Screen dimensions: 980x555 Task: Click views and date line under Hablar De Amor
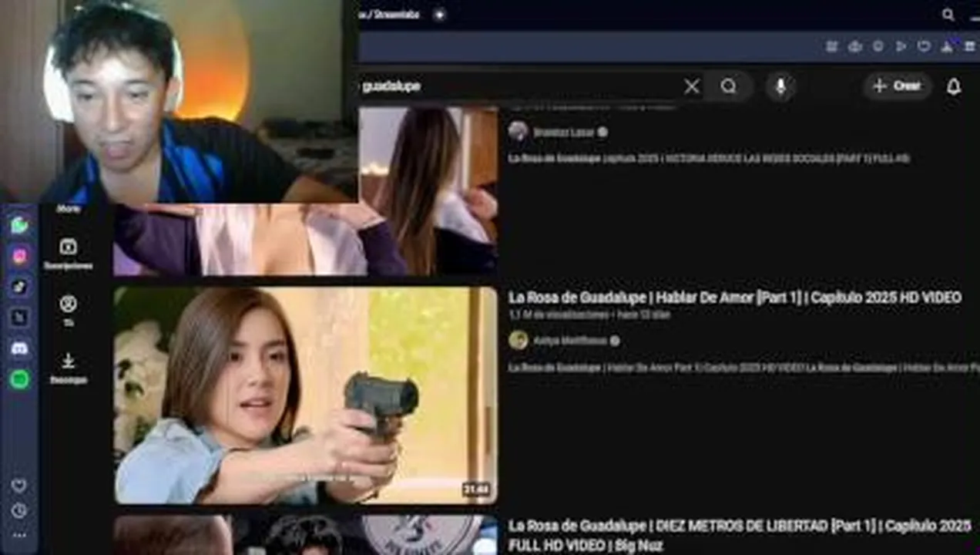point(589,315)
